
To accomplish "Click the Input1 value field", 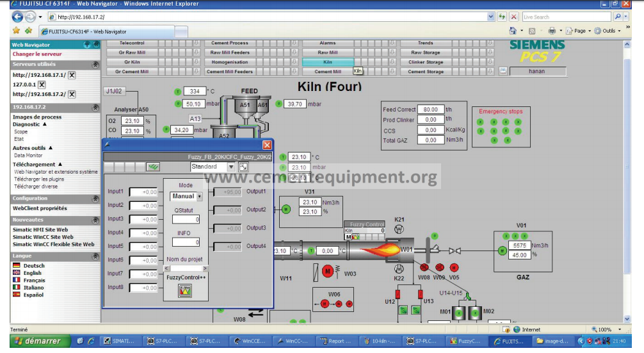I will (144, 192).
